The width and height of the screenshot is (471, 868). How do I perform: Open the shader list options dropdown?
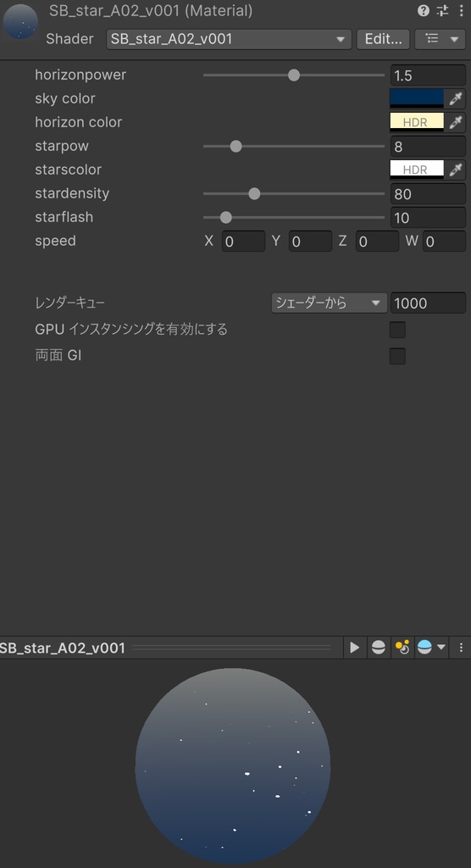[440, 39]
